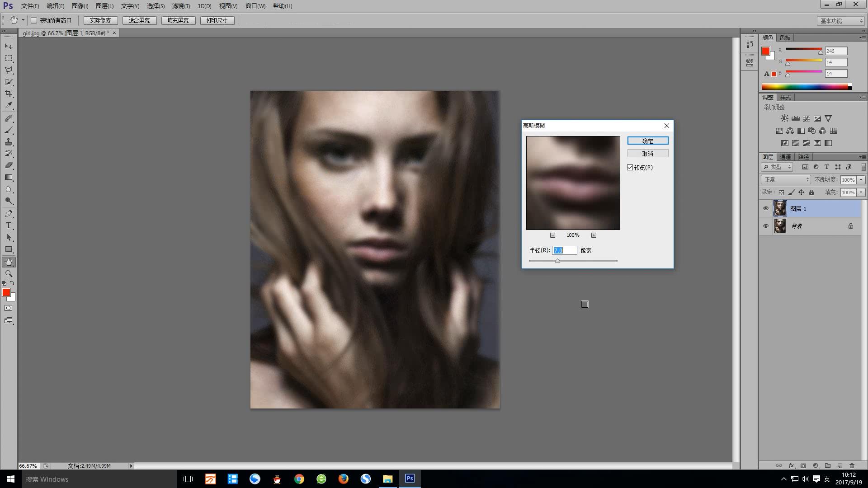868x488 pixels.
Task: Hide the 背景 layer visibility eye
Action: pyautogui.click(x=765, y=226)
